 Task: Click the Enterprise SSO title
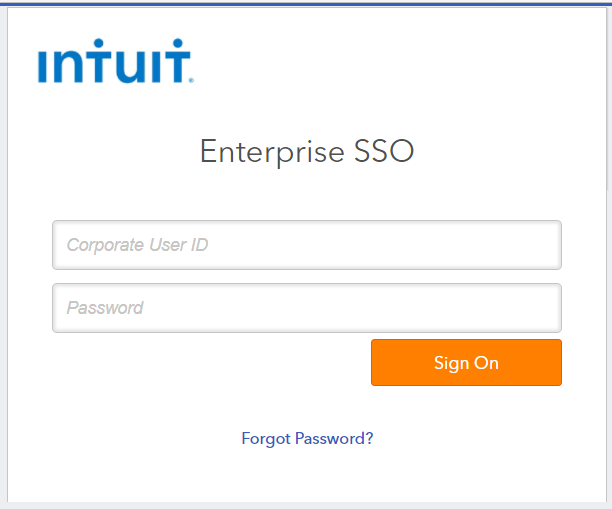pos(306,152)
